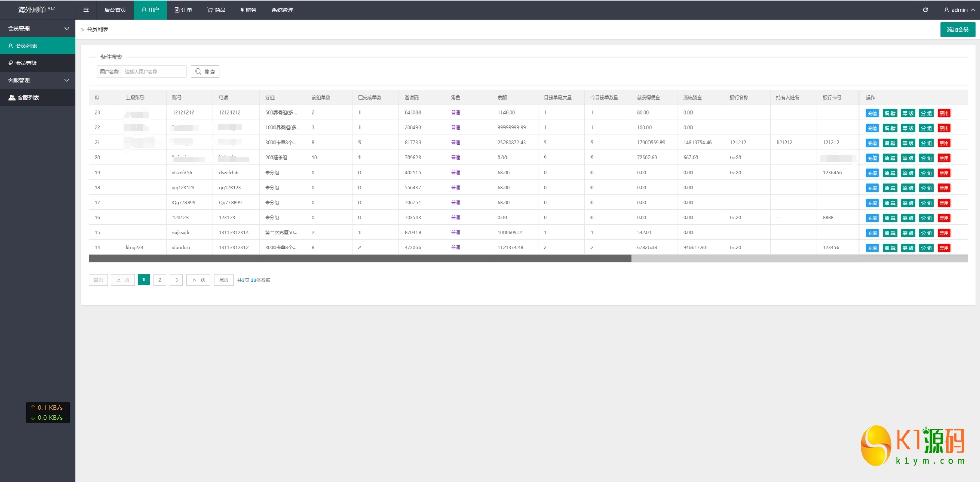980x482 pixels.
Task: Open the 系统管理 menu
Action: tap(282, 10)
